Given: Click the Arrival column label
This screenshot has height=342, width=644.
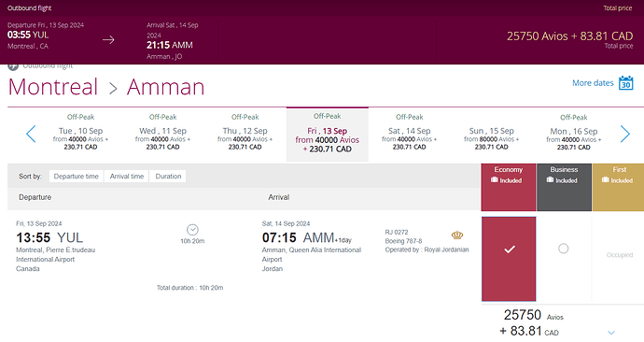Looking at the screenshot, I should tap(279, 197).
